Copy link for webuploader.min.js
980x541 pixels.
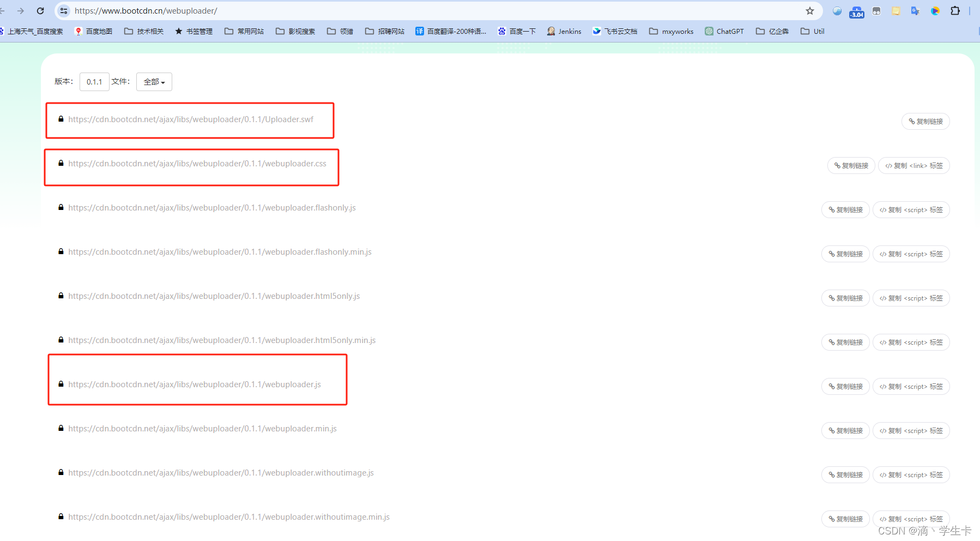tap(845, 431)
